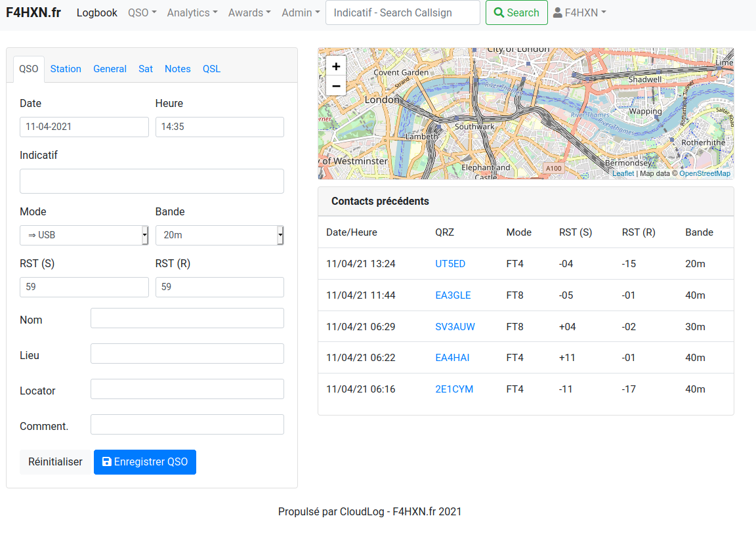This screenshot has width=756, height=535.
Task: Expand the Bande dropdown showing 20m
Action: [x=219, y=235]
